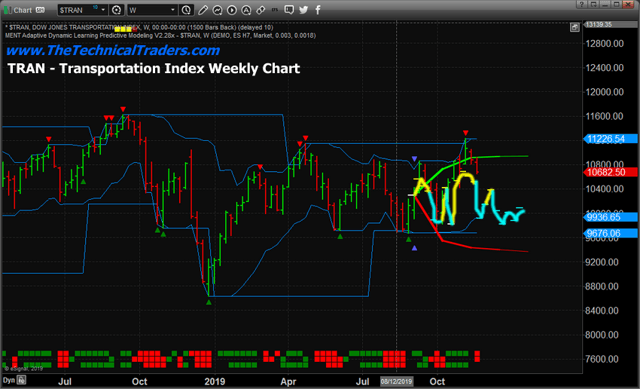Expand the W interval dropdown arrow
640x389 pixels.
(173, 10)
